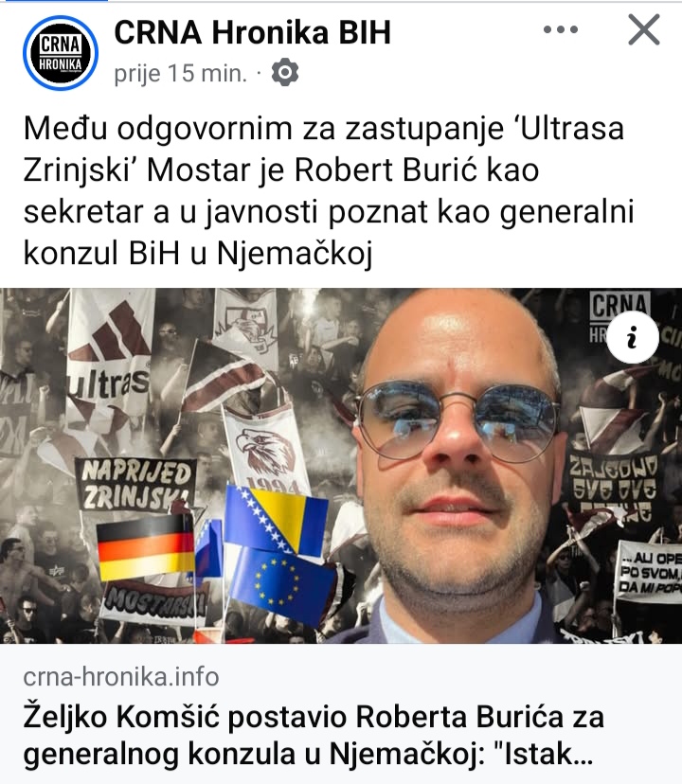Tap the info 'i' icon on image
This screenshot has height=784, width=682.
(633, 337)
